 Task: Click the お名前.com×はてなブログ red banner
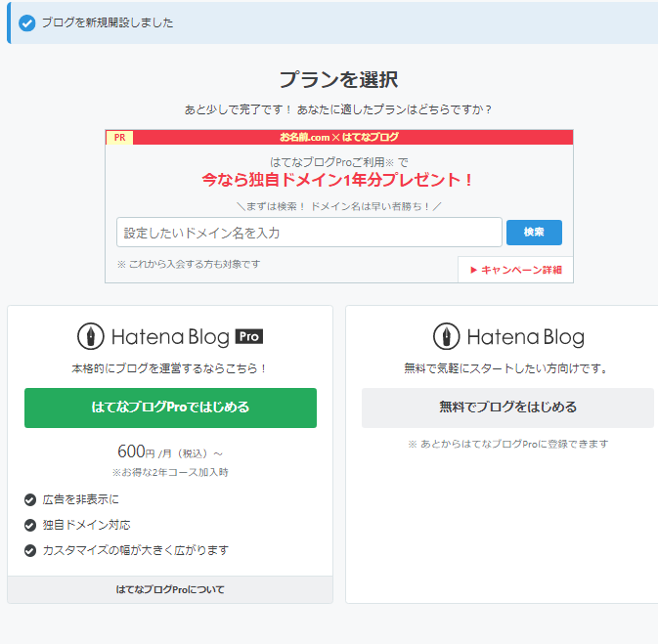tap(339, 137)
